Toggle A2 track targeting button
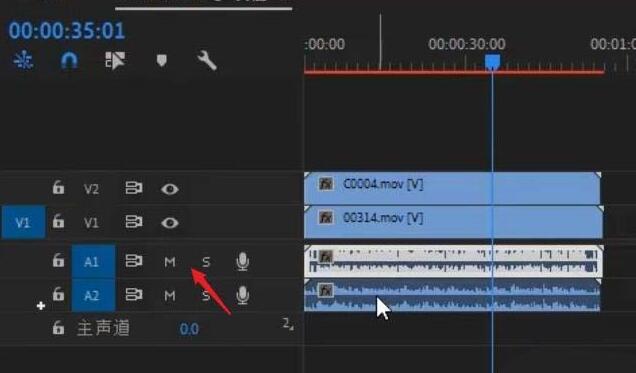Image resolution: width=636 pixels, height=373 pixels. pos(93,295)
